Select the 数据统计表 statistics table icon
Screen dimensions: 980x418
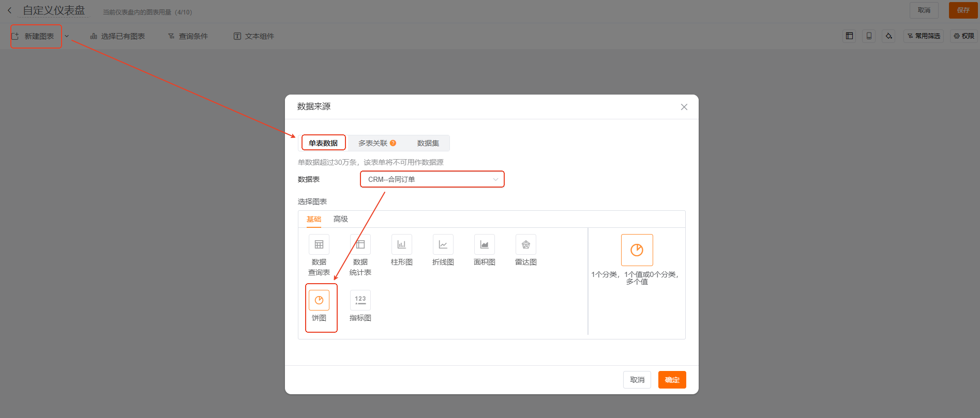[x=360, y=245]
